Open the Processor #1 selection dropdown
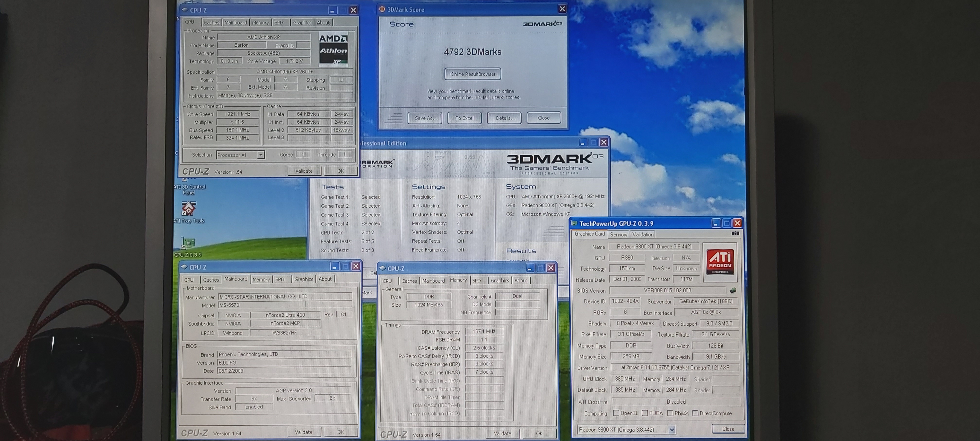This screenshot has width=980, height=441. [261, 155]
